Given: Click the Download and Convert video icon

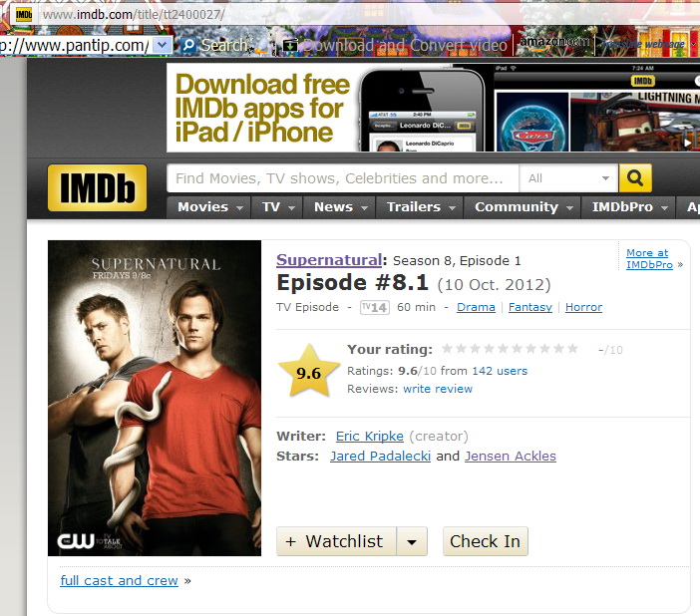Looking at the screenshot, I should (290, 46).
